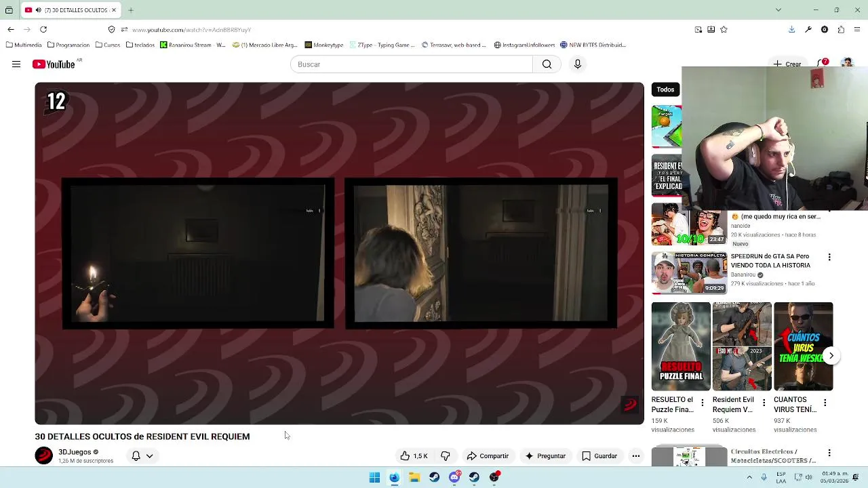Save the video with Guardar
This screenshot has width=868, height=488.
point(599,456)
